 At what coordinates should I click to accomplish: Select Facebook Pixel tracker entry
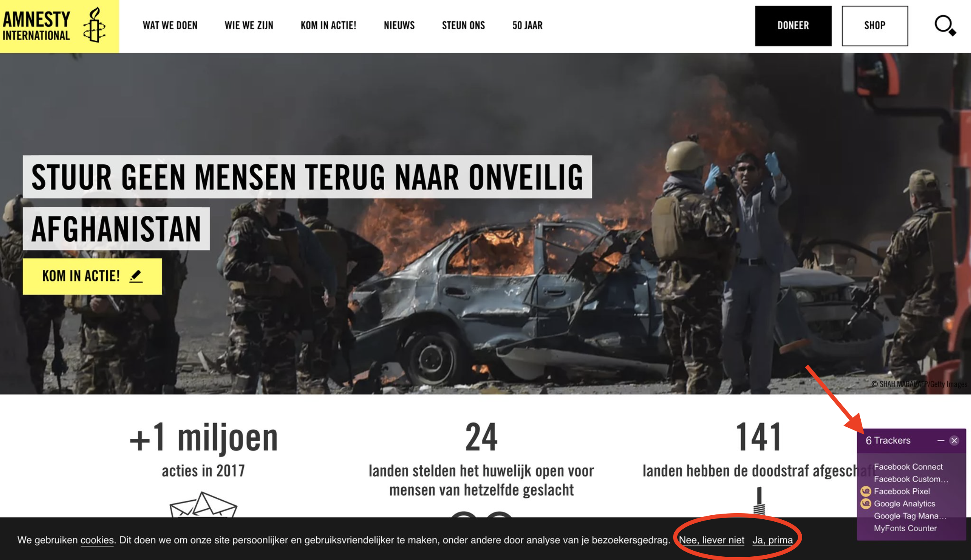[x=902, y=491]
